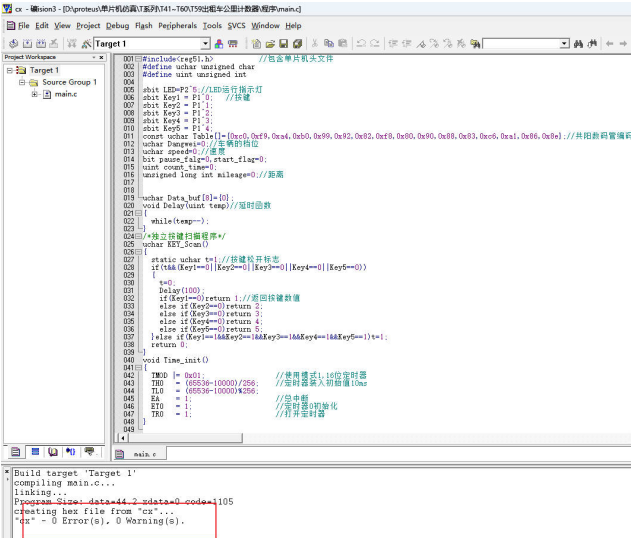The height and width of the screenshot is (538, 640).
Task: Switch to the Books tab in workspace
Action: tap(53, 451)
